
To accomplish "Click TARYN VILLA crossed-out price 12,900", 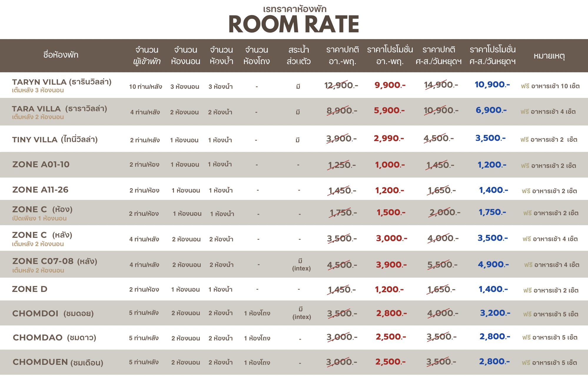I will click(x=341, y=85).
